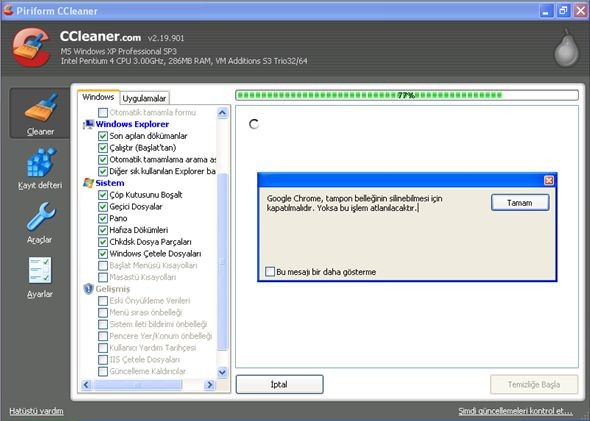590x421 pixels.
Task: Select the Gelişmiş category heading
Action: [113, 289]
